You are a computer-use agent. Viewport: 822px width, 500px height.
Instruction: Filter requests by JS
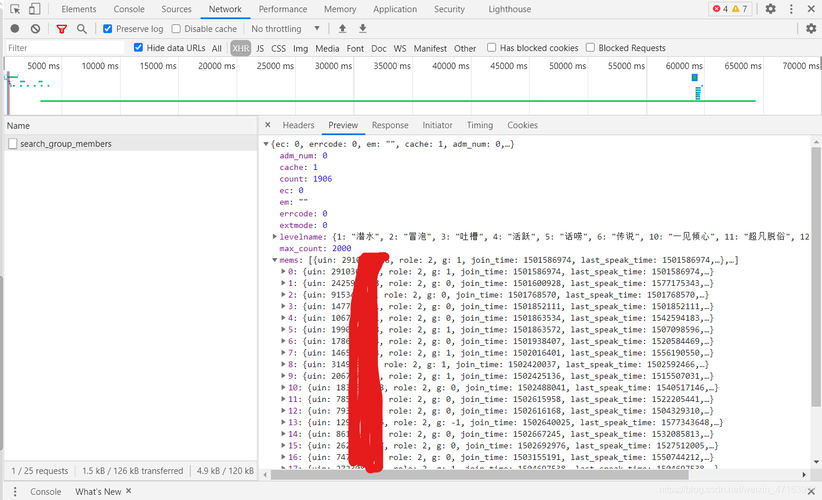[x=260, y=48]
